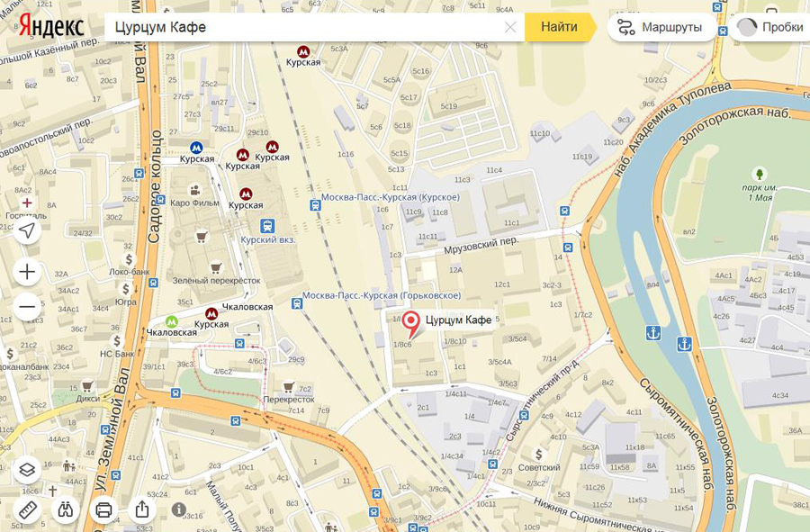Open the Маршруты route planner

(661, 27)
